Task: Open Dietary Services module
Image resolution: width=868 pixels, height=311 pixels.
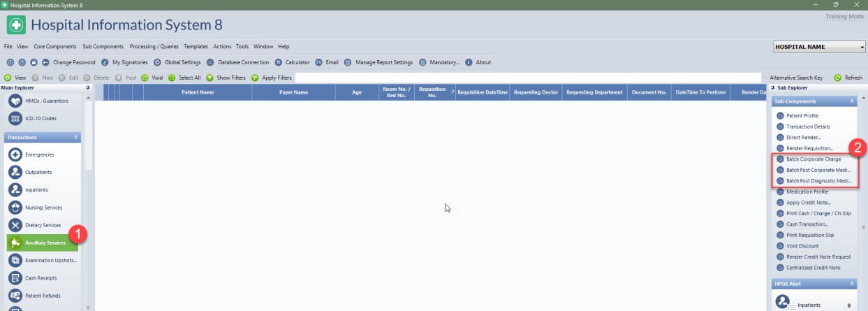Action: (x=15, y=225)
